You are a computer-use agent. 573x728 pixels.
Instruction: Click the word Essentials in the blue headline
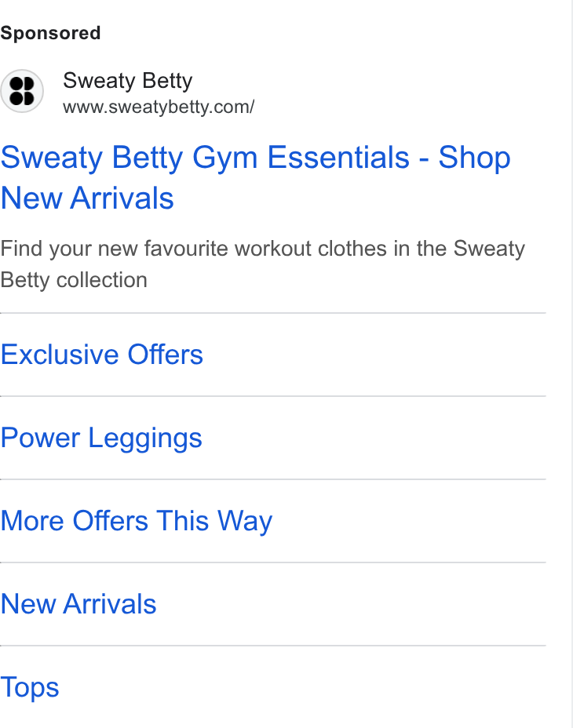point(338,158)
